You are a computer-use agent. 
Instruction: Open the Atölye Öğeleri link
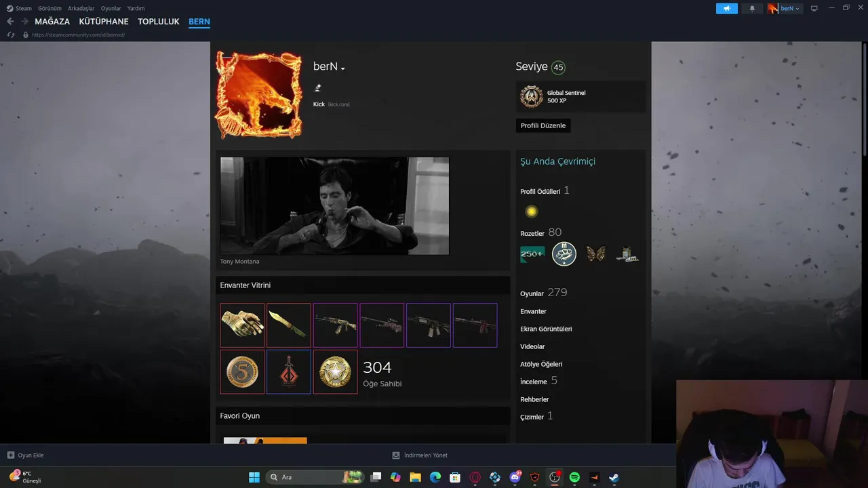541,364
